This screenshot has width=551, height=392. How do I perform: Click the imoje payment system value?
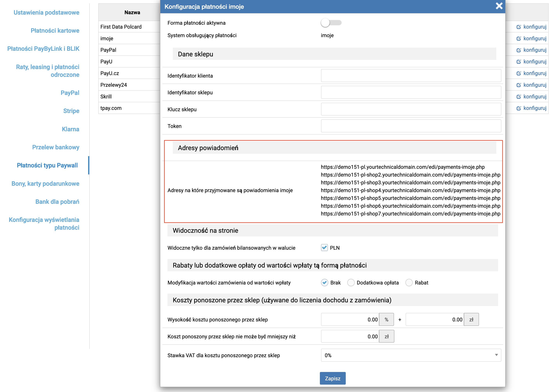pyautogui.click(x=327, y=35)
